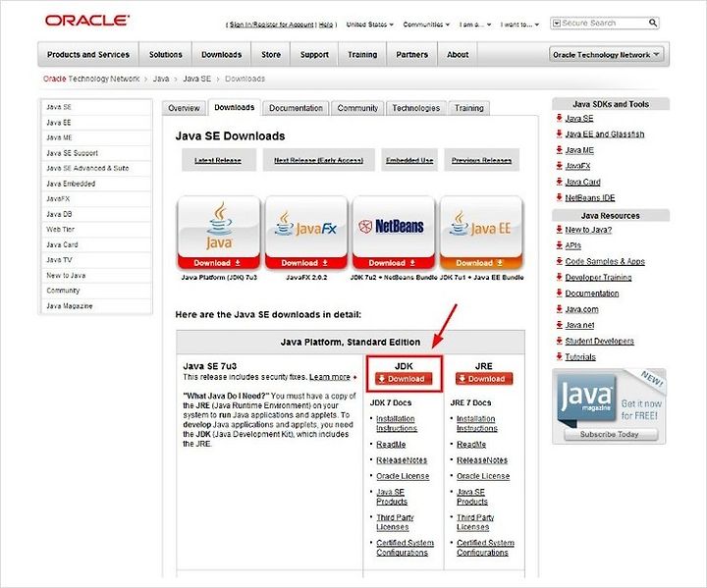Go to Oracle Technology Network breadcrumb
This screenshot has height=588, width=707.
click(x=91, y=79)
